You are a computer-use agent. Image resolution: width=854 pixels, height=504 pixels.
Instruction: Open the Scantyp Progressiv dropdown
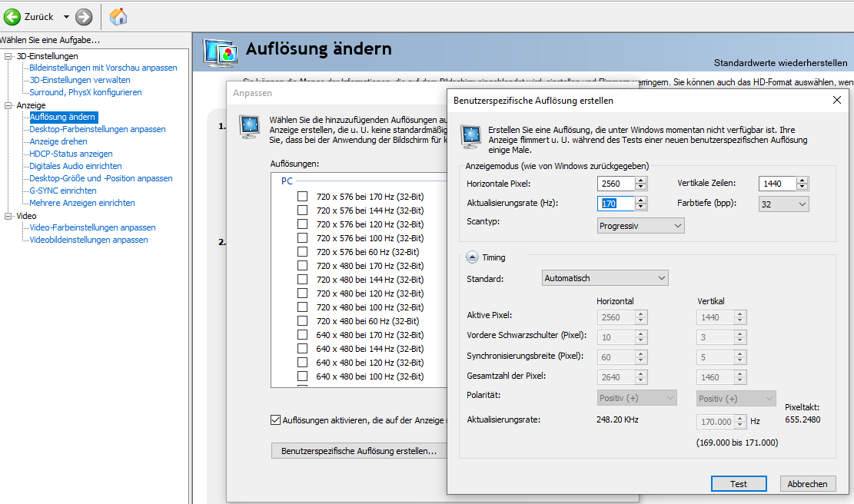tap(640, 226)
